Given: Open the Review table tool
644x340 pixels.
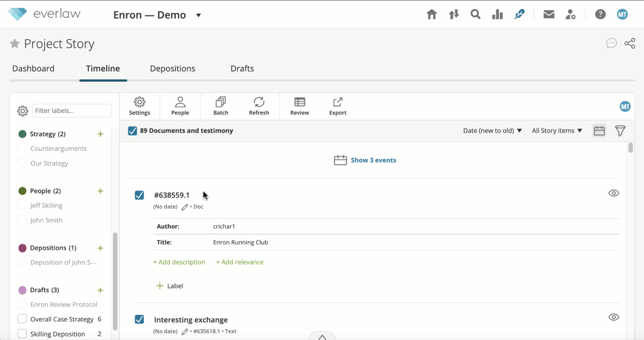Looking at the screenshot, I should (x=299, y=106).
